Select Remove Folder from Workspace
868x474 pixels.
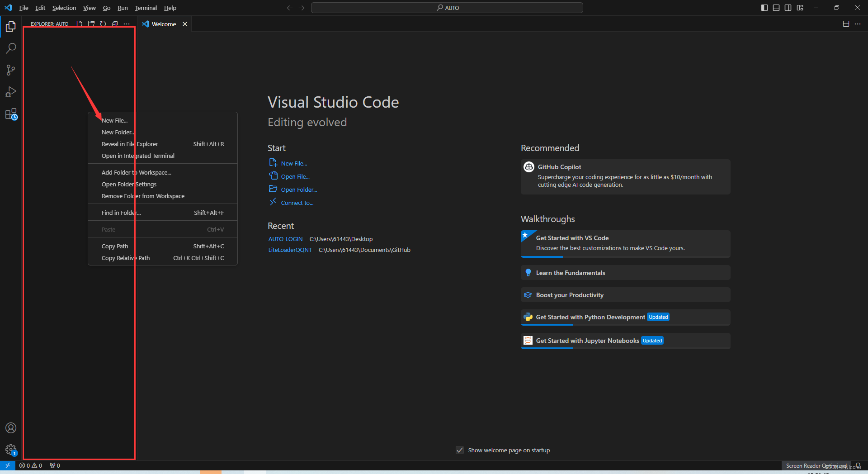pyautogui.click(x=163, y=196)
